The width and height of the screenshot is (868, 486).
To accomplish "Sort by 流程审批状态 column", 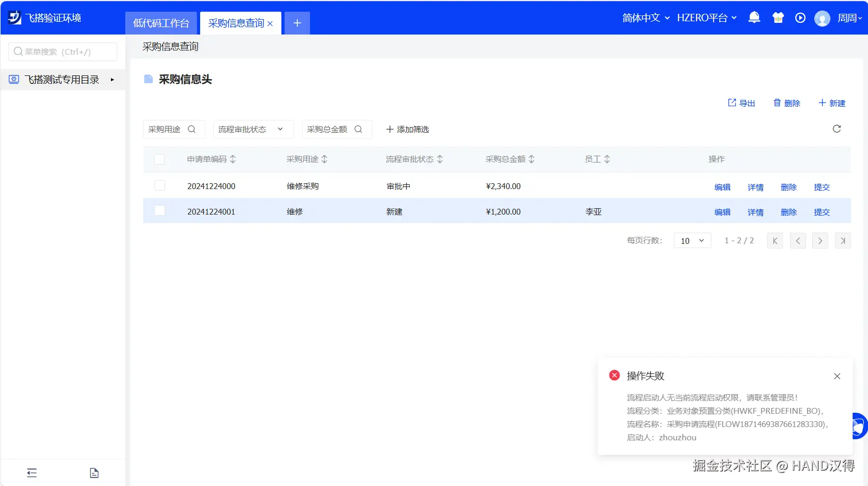I will [440, 159].
